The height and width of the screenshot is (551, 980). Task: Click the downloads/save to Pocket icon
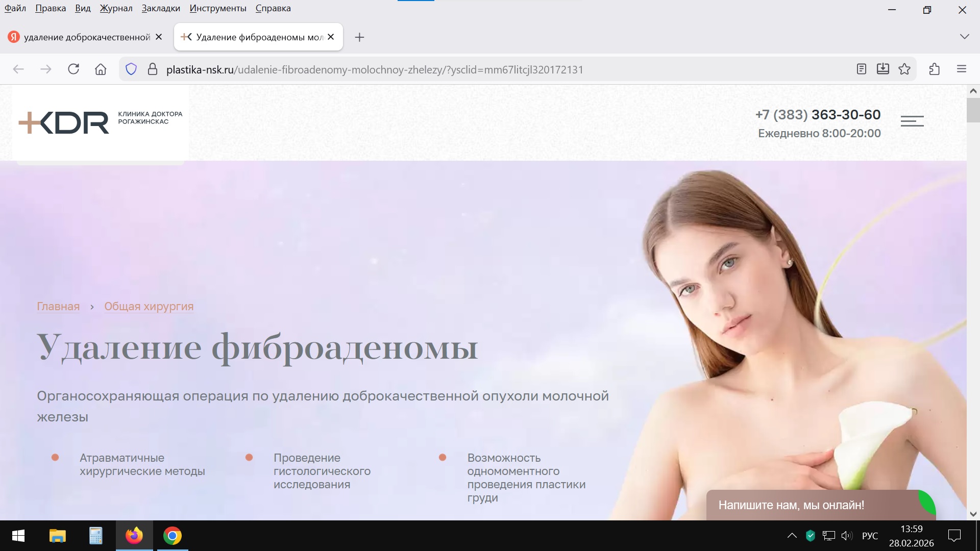click(x=883, y=69)
